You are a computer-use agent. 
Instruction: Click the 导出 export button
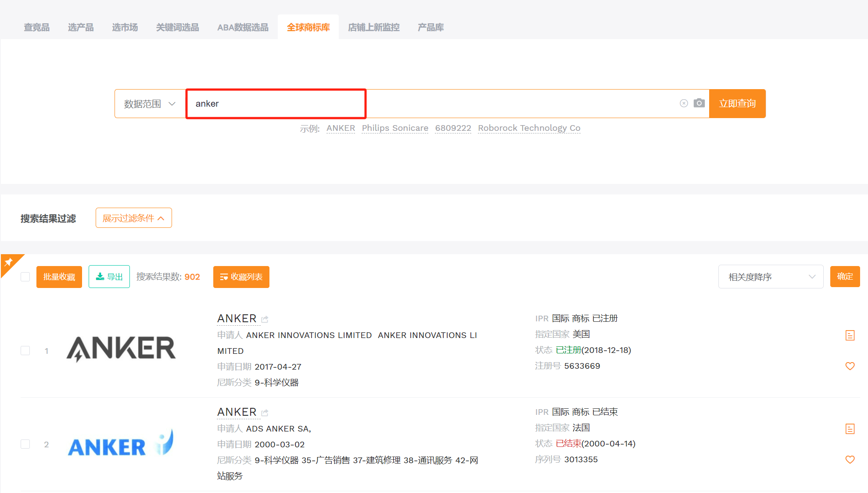point(109,277)
